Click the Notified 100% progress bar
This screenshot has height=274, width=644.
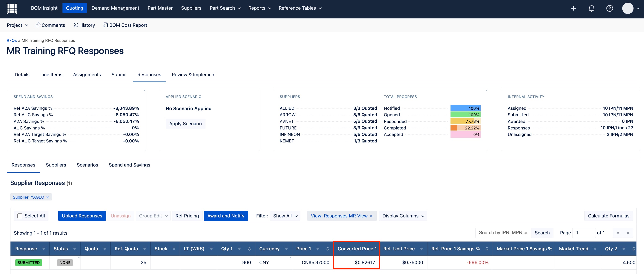coord(465,108)
